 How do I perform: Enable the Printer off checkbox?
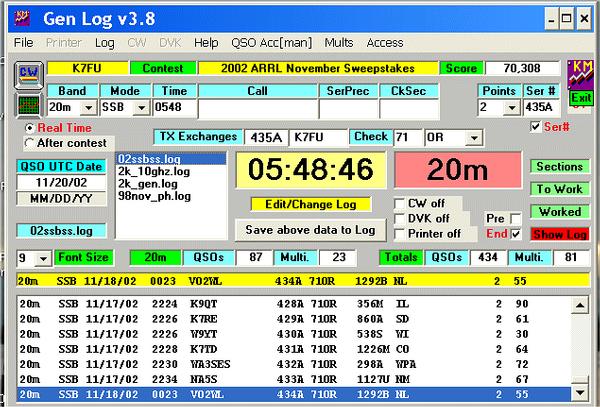click(x=399, y=233)
